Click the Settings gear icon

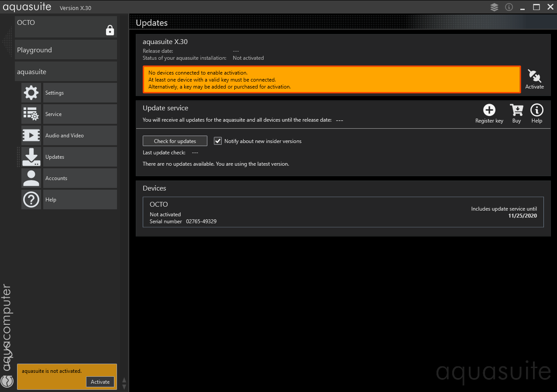coord(31,93)
